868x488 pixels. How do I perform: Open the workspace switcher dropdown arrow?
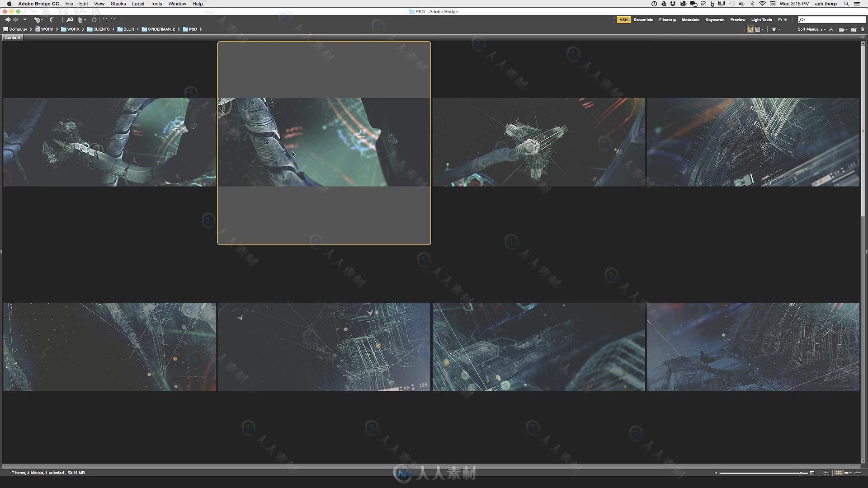[785, 20]
